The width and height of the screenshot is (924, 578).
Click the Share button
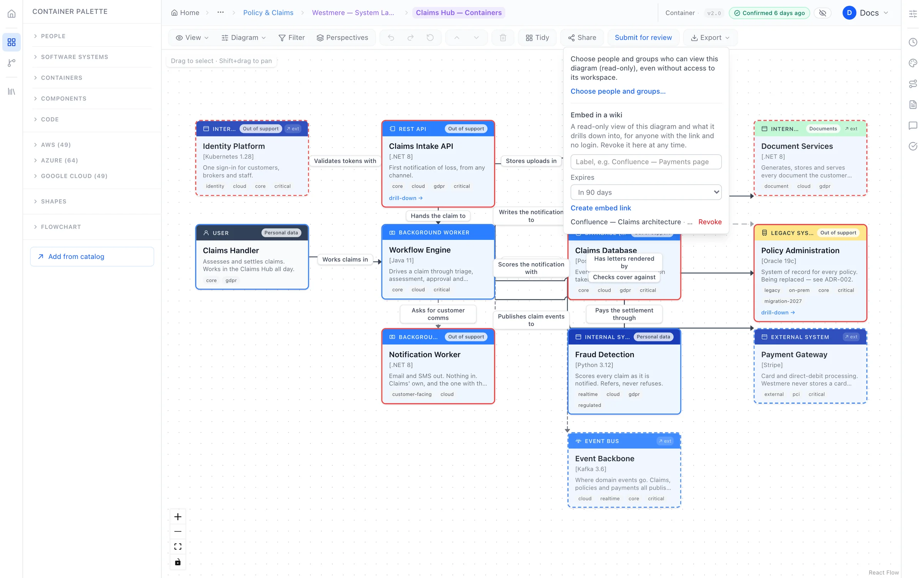(x=582, y=37)
